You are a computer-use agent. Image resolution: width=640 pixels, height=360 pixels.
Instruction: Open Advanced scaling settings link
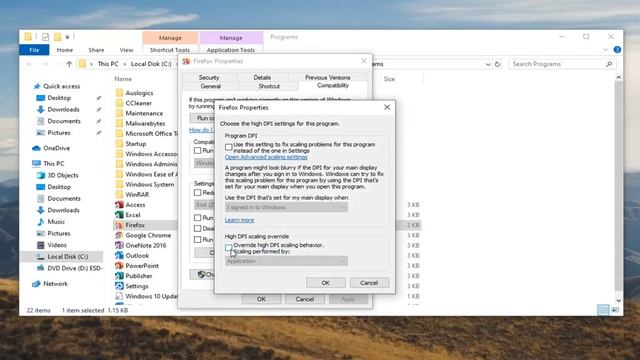[266, 157]
